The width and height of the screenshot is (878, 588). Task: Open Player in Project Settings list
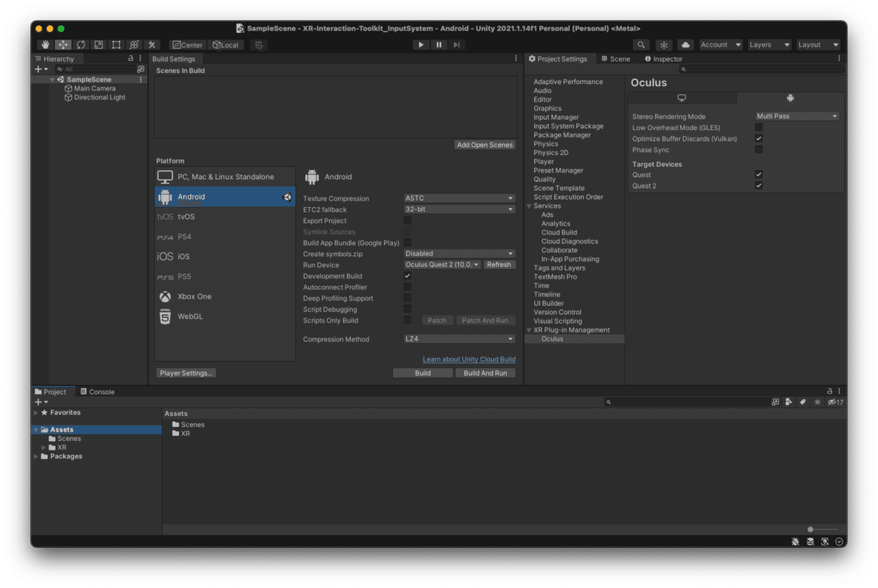point(544,162)
